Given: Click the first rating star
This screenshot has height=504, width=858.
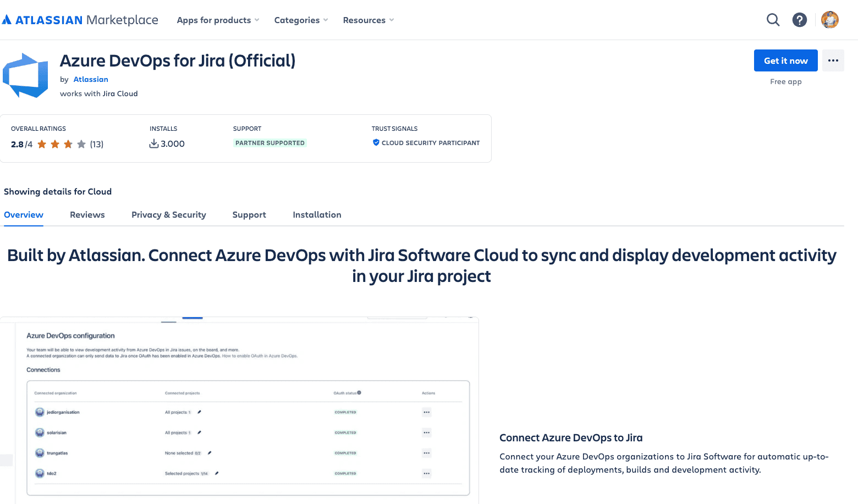Looking at the screenshot, I should click(42, 144).
